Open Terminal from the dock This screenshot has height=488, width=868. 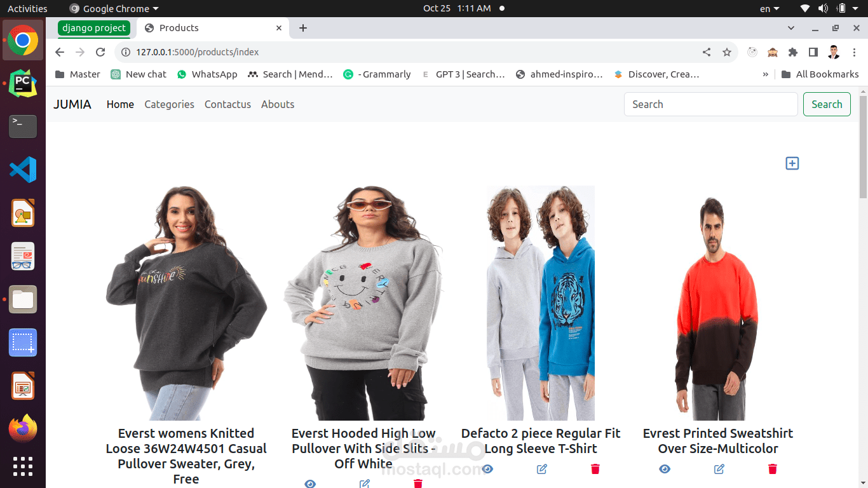point(23,126)
